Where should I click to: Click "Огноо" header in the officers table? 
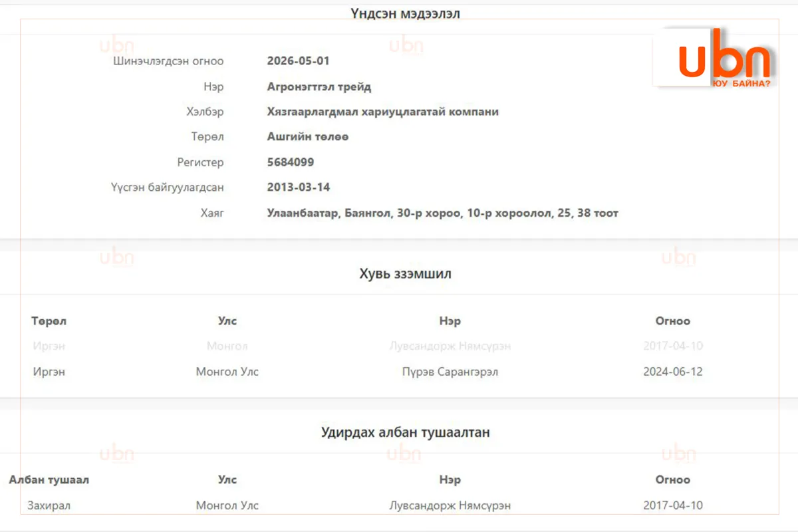coord(673,480)
